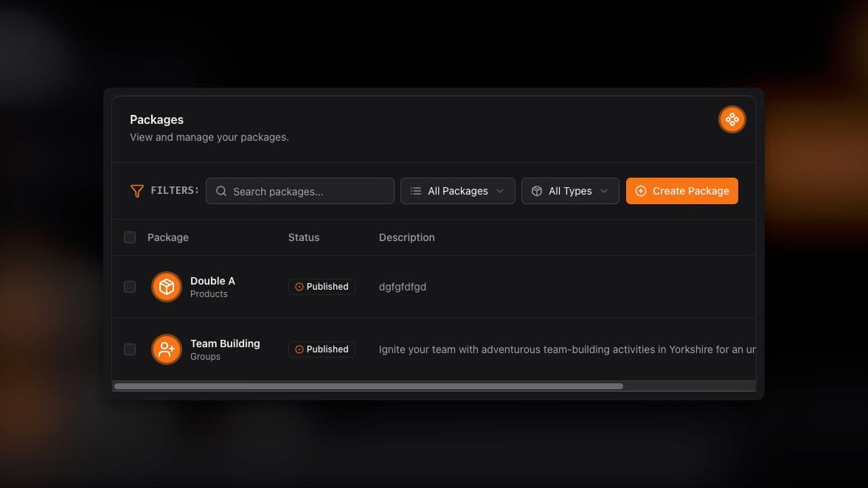This screenshot has height=488, width=868.
Task: Click the Team Building user-plus group icon
Action: pyautogui.click(x=167, y=349)
